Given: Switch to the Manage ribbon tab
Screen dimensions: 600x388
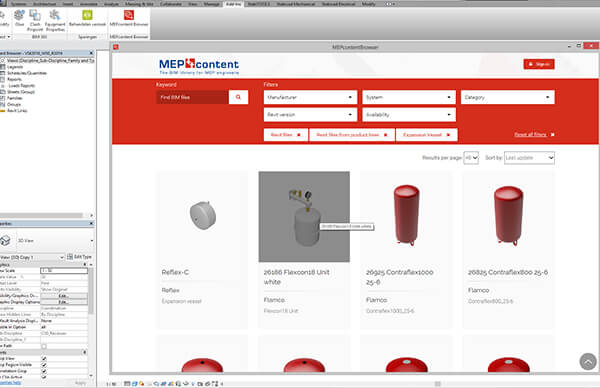Looking at the screenshot, I should point(212,4).
